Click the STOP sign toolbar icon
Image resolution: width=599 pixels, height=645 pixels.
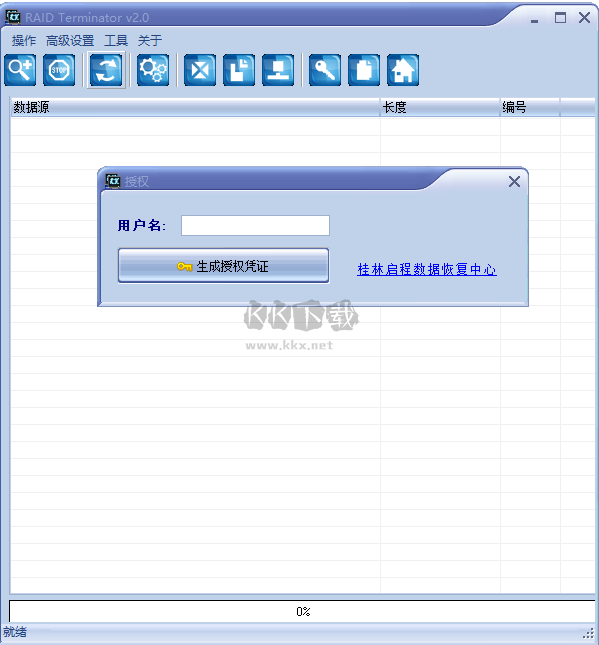pyautogui.click(x=59, y=70)
